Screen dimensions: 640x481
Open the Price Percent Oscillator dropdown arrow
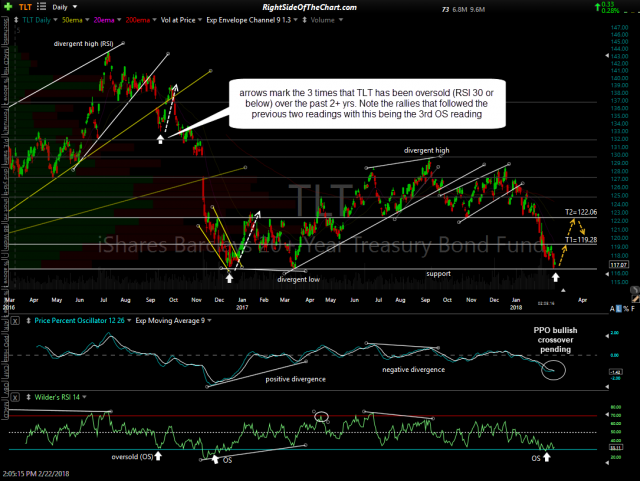pos(129,321)
